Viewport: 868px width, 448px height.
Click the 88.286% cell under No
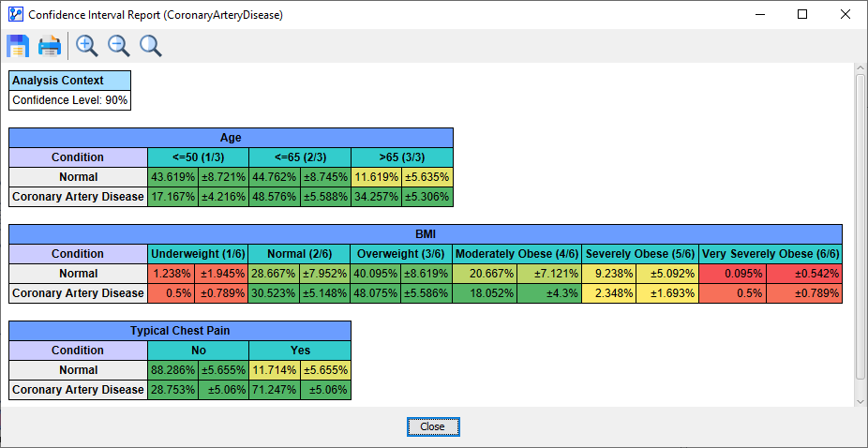coord(172,370)
